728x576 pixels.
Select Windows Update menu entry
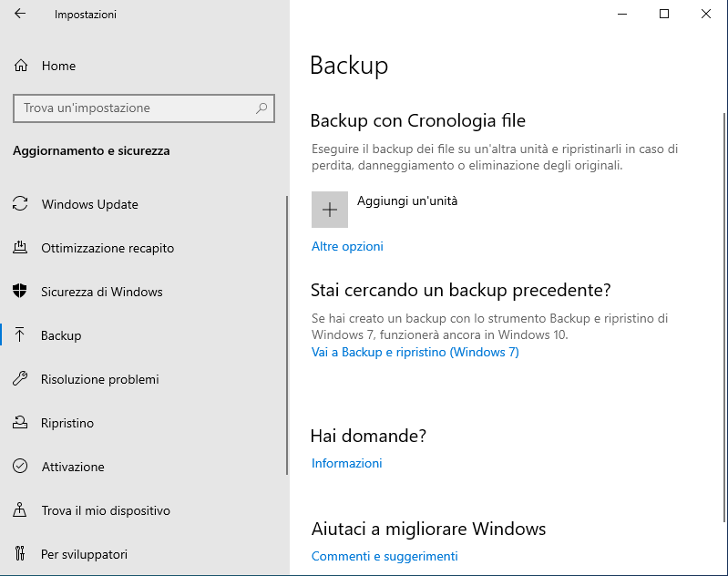[89, 204]
